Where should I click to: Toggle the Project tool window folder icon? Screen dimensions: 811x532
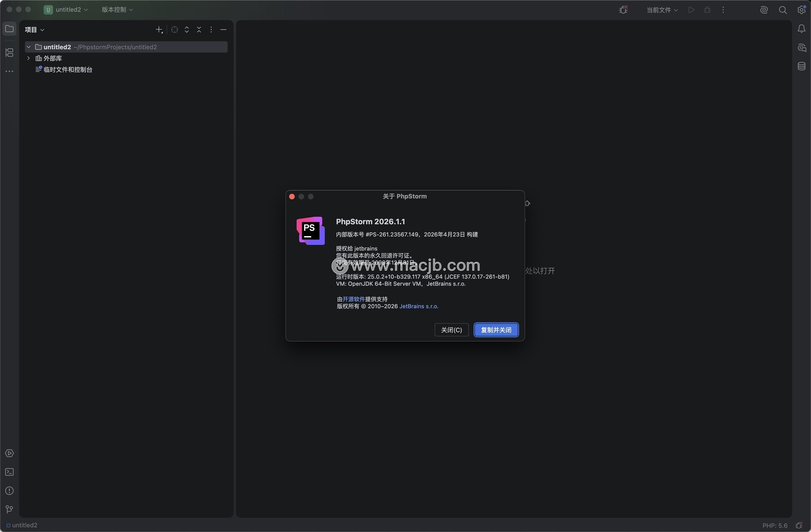coord(9,29)
